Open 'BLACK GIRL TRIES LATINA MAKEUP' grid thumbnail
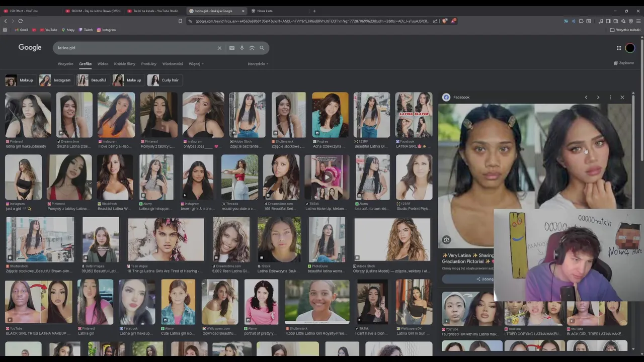The height and width of the screenshot is (362, 644). tap(38, 302)
